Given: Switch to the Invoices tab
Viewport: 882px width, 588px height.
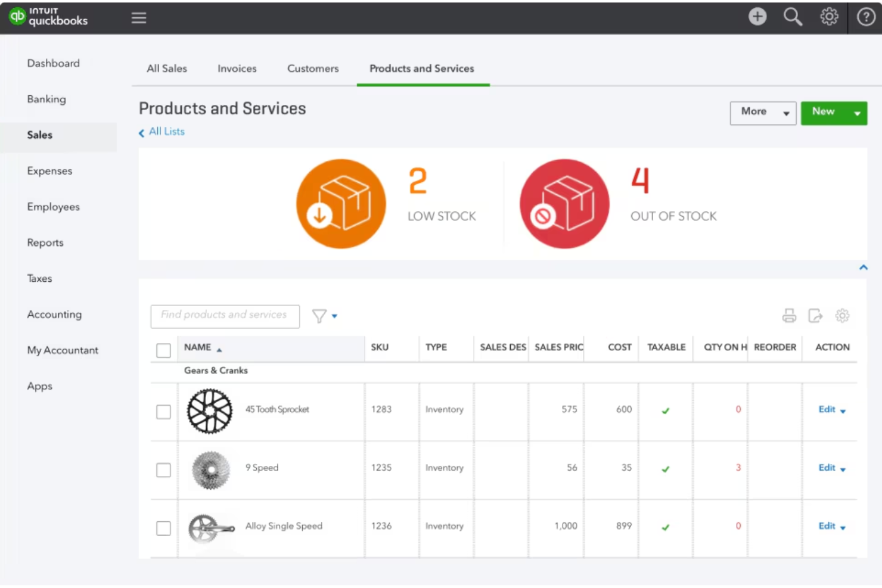Looking at the screenshot, I should (x=237, y=69).
